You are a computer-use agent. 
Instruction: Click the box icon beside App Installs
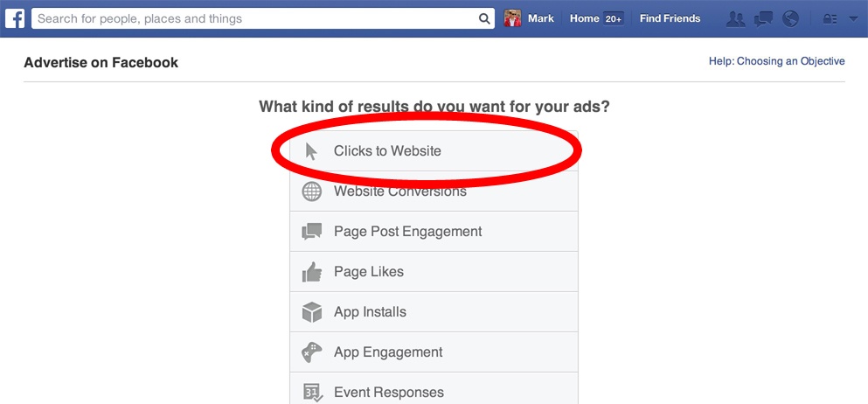312,312
